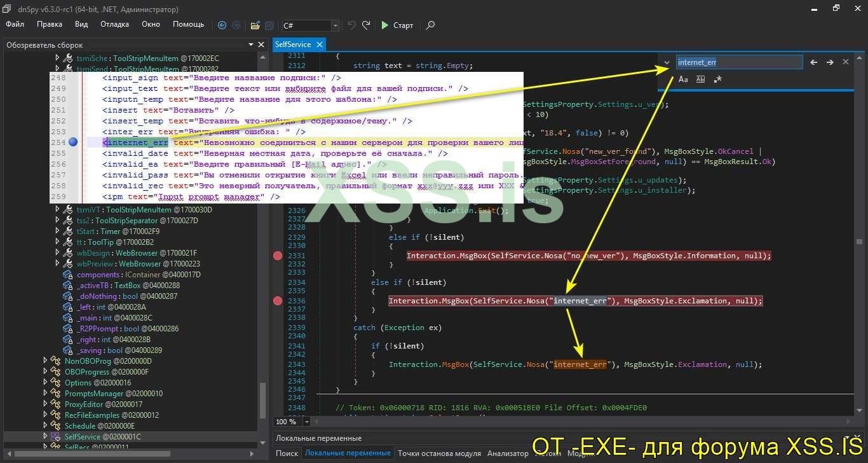Toggle match case (Aa) in find bar
868x463 pixels.
pyautogui.click(x=683, y=79)
